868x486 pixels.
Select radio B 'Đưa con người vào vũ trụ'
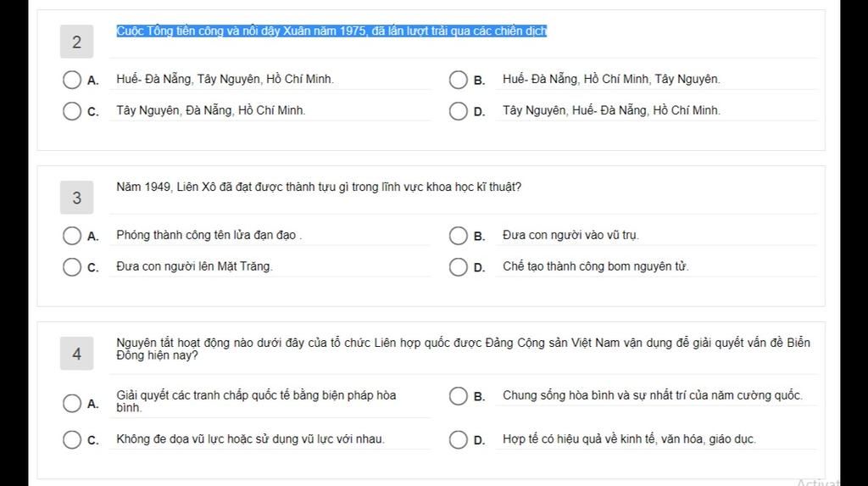coord(459,236)
